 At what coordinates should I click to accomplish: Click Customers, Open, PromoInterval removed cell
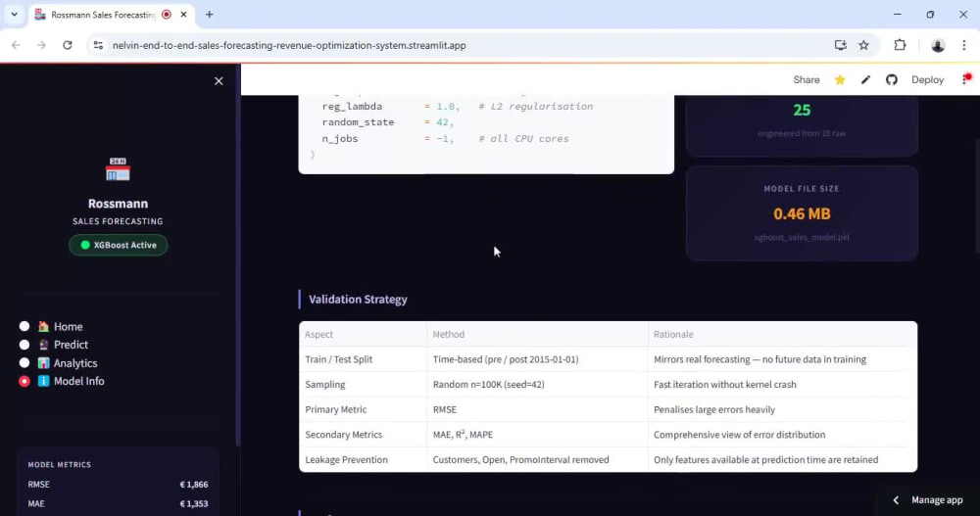537,459
